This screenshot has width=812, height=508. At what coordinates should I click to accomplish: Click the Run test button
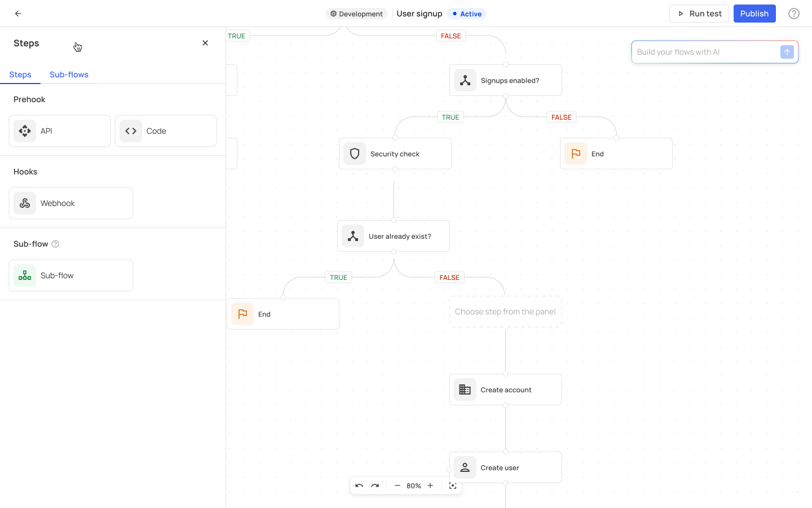[699, 13]
